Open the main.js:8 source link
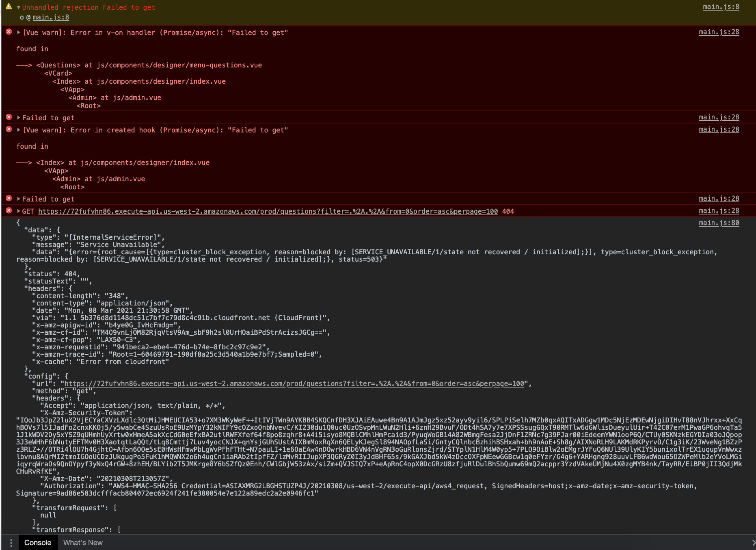 point(721,6)
